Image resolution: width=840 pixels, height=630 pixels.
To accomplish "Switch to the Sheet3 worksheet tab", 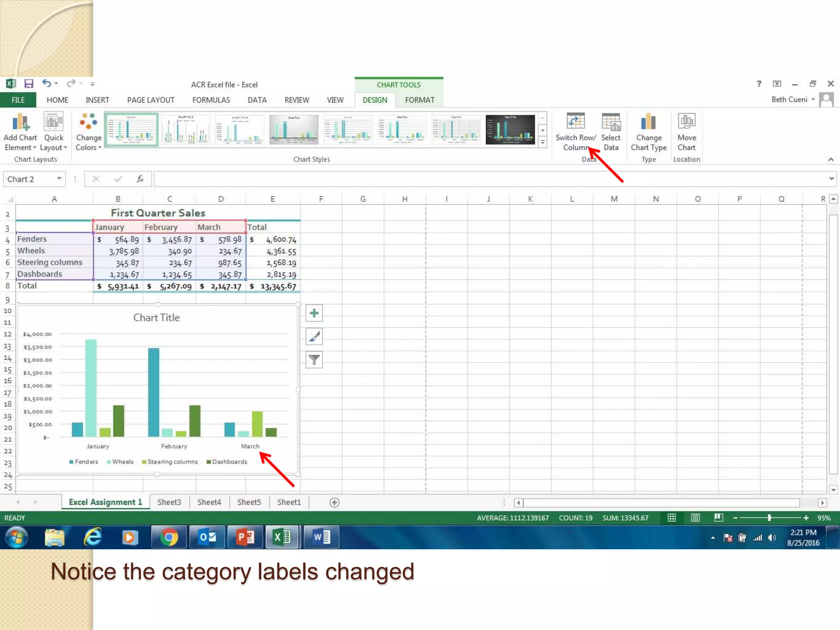I will click(169, 502).
